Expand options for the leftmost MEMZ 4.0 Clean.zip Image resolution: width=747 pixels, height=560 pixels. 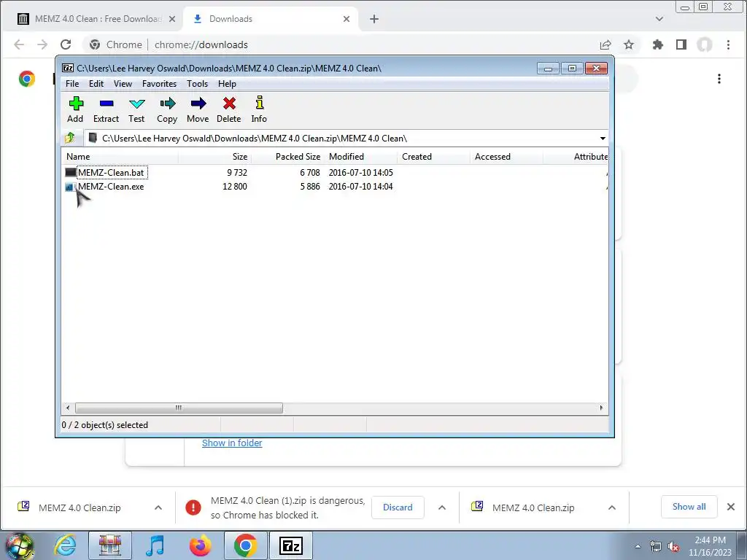158,507
